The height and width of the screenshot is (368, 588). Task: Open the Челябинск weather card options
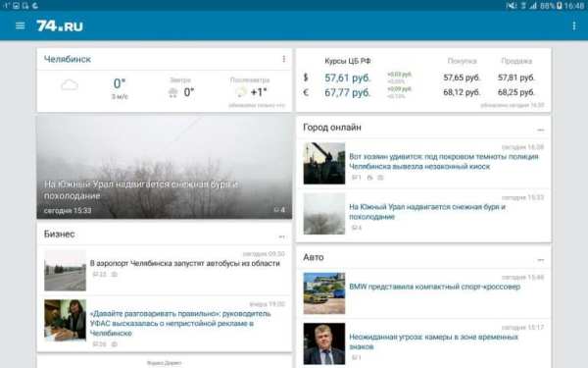(284, 59)
